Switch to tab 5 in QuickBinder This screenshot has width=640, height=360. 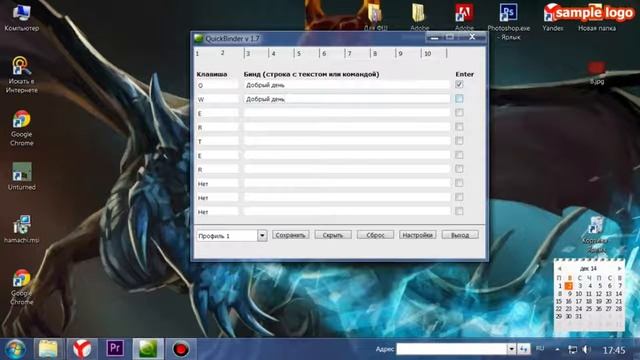pyautogui.click(x=299, y=54)
